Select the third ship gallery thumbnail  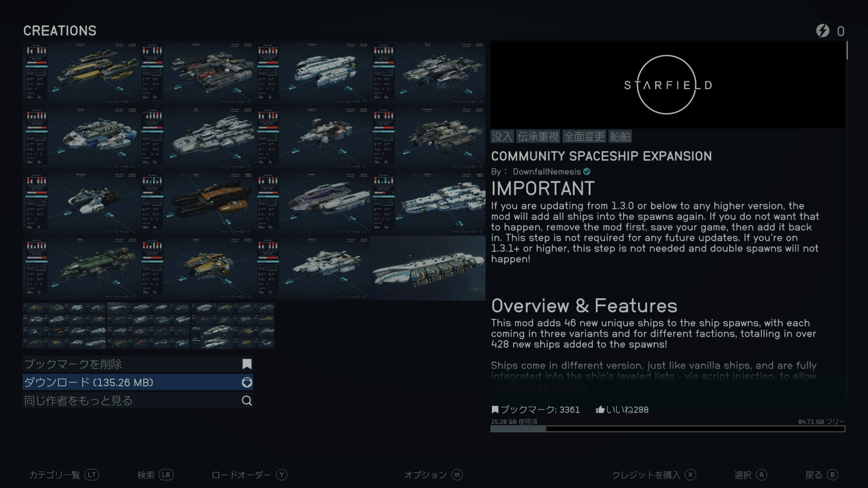(x=232, y=325)
